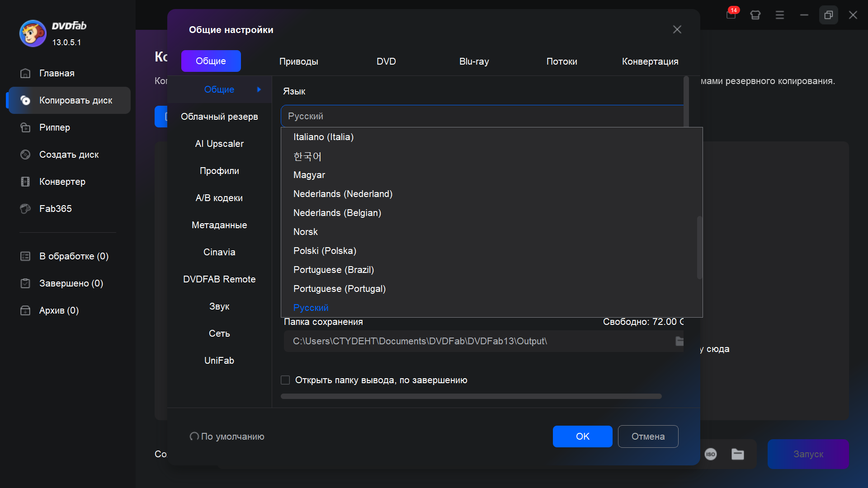Screen dimensions: 868x488
Task: Select Polski (Polska) from language list
Action: tap(325, 251)
